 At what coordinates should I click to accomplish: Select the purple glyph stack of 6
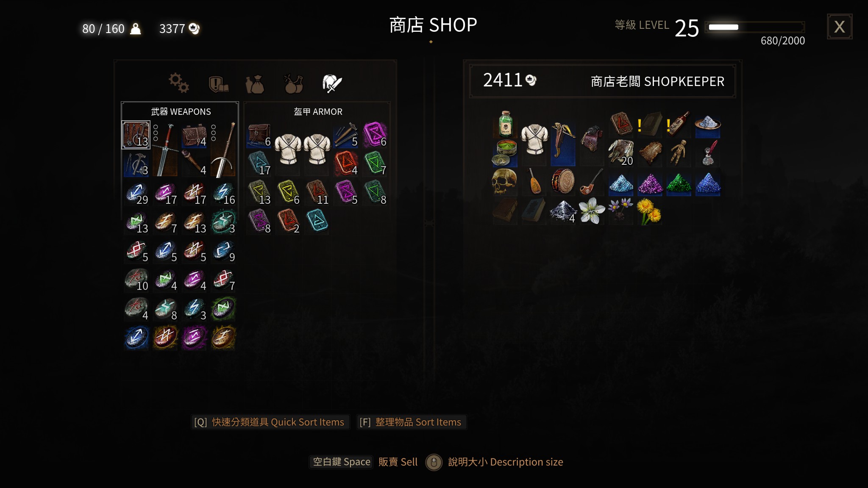click(375, 135)
